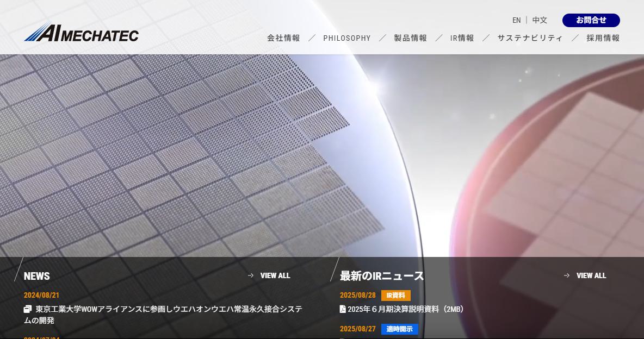The width and height of the screenshot is (644, 339).
Task: Open the 会社情報 menu
Action: (283, 38)
